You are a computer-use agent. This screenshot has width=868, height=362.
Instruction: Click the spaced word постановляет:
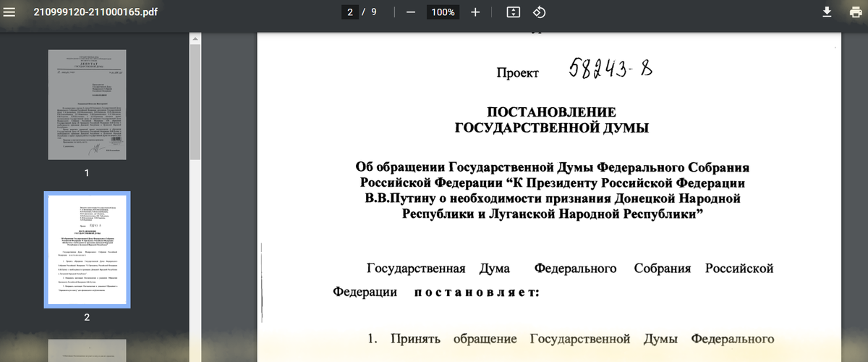pos(477,292)
